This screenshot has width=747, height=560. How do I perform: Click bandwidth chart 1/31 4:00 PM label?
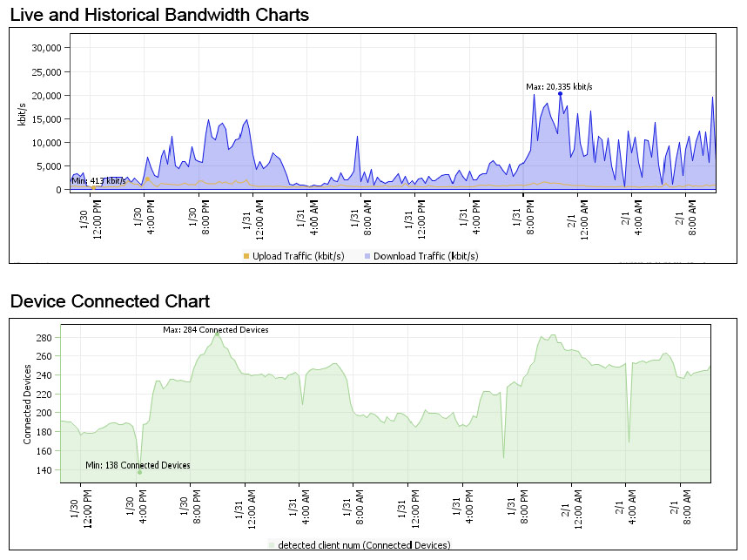(470, 217)
